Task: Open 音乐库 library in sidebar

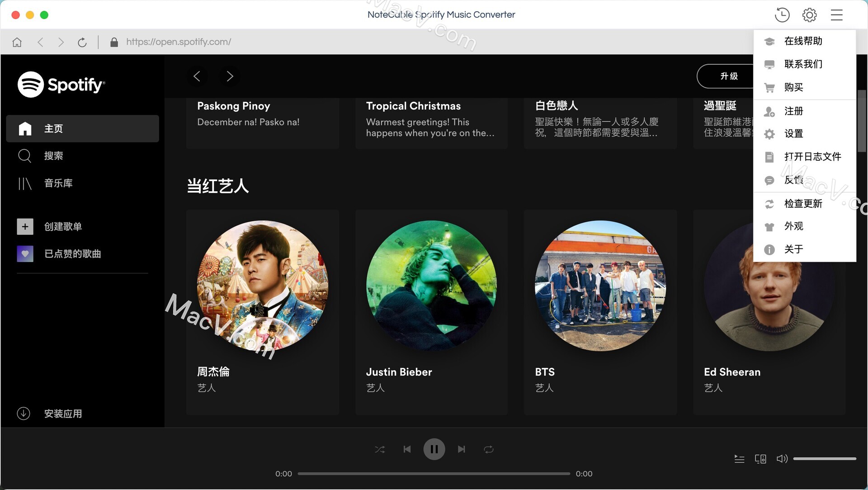Action: point(82,183)
